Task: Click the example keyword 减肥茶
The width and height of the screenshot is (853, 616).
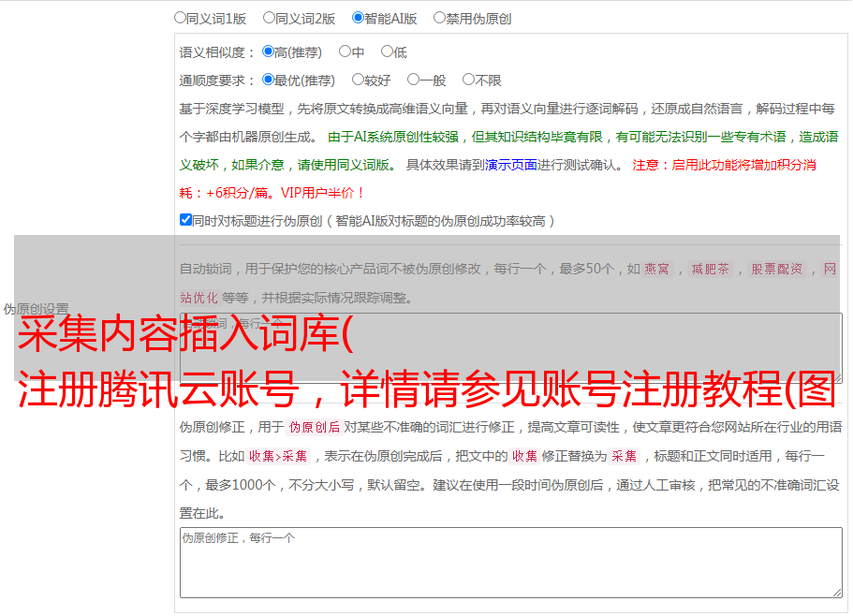Action: pyautogui.click(x=710, y=269)
